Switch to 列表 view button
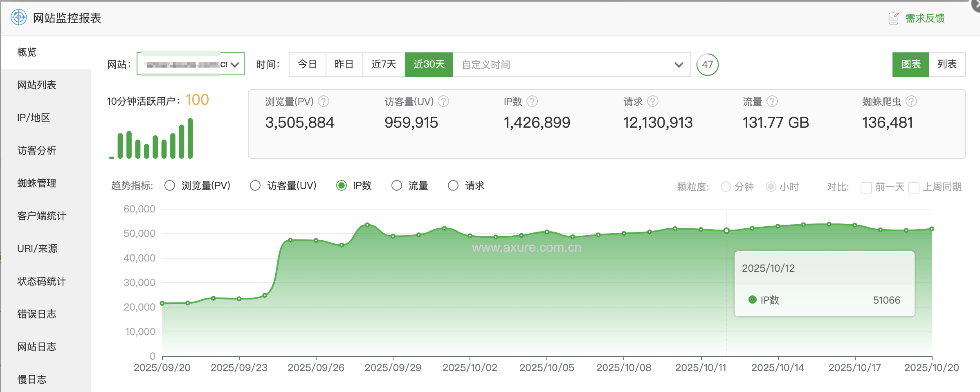 pos(947,65)
